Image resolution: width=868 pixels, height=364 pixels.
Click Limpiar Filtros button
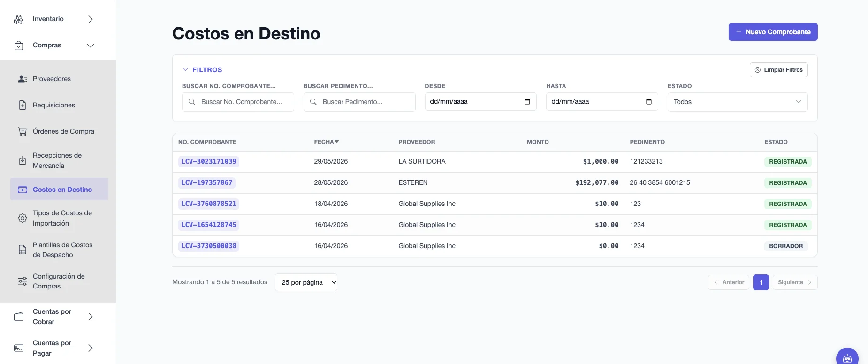[779, 70]
